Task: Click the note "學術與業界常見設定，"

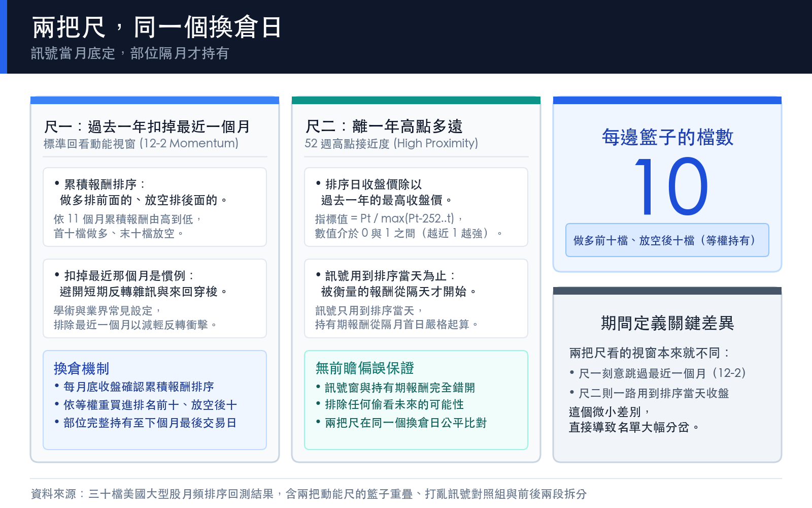Action: click(x=108, y=310)
